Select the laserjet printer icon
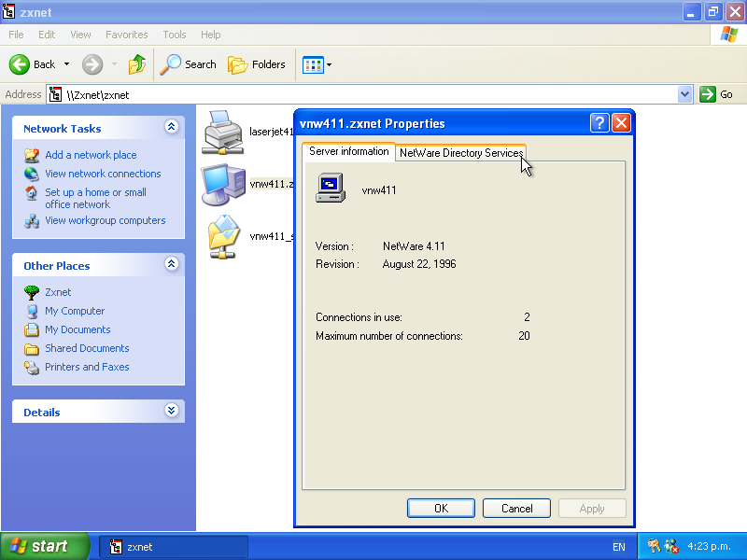747x560 pixels. 222,133
